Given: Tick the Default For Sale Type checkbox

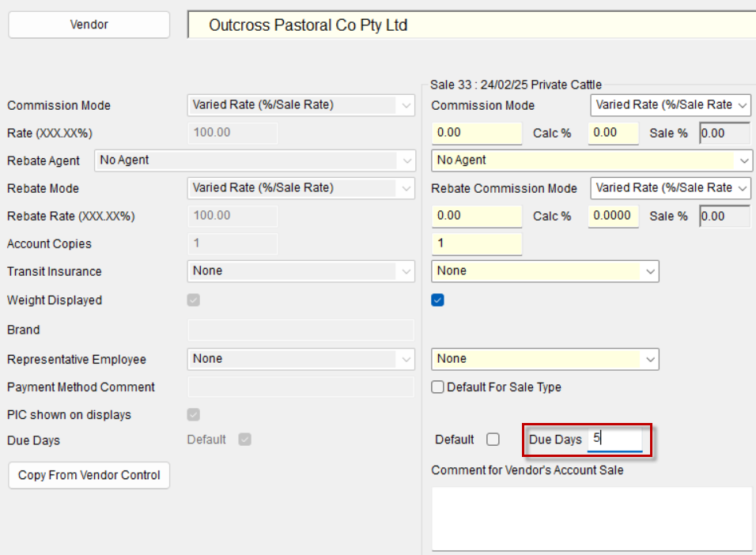Looking at the screenshot, I should [437, 387].
